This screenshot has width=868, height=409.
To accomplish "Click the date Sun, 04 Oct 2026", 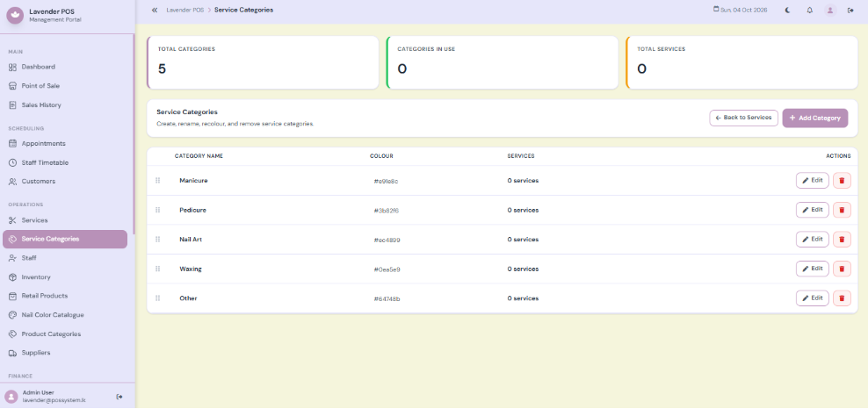I will [741, 10].
